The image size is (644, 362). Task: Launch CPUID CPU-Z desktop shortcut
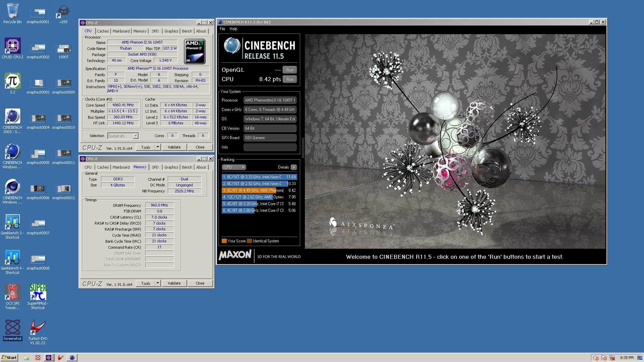point(12,48)
